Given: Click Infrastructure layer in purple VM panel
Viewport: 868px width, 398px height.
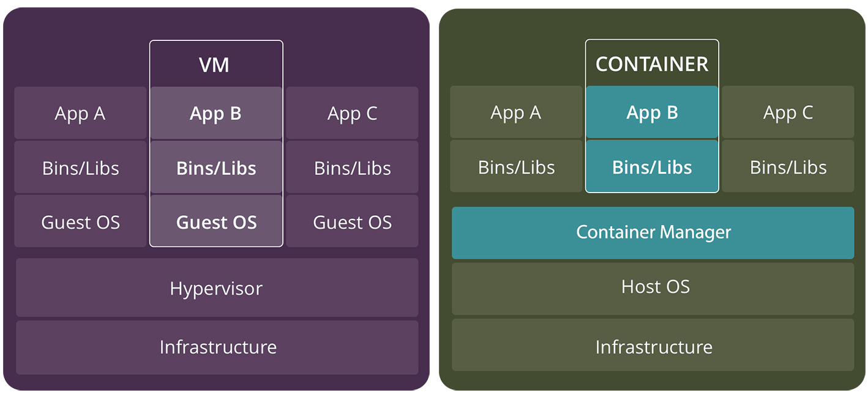Looking at the screenshot, I should coord(217,347).
